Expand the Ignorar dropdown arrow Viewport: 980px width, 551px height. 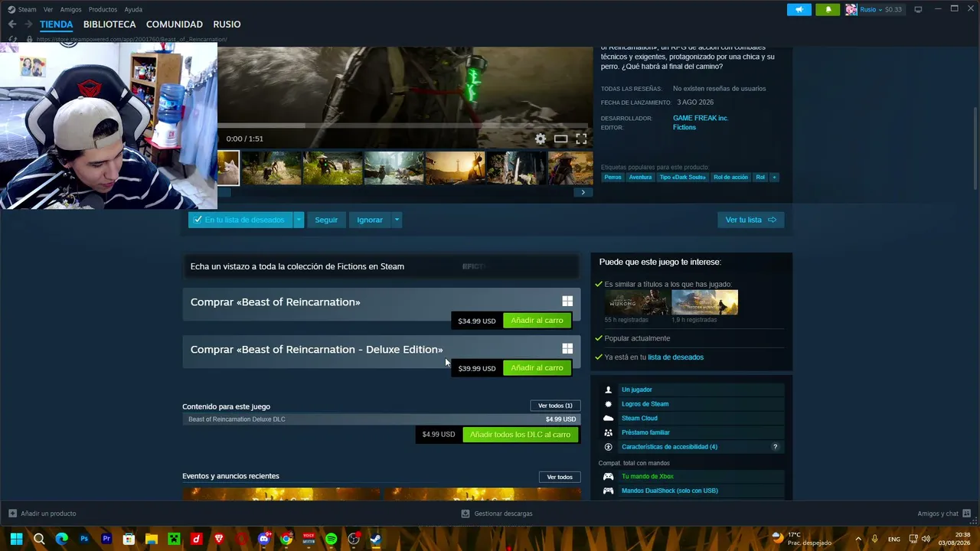(397, 220)
